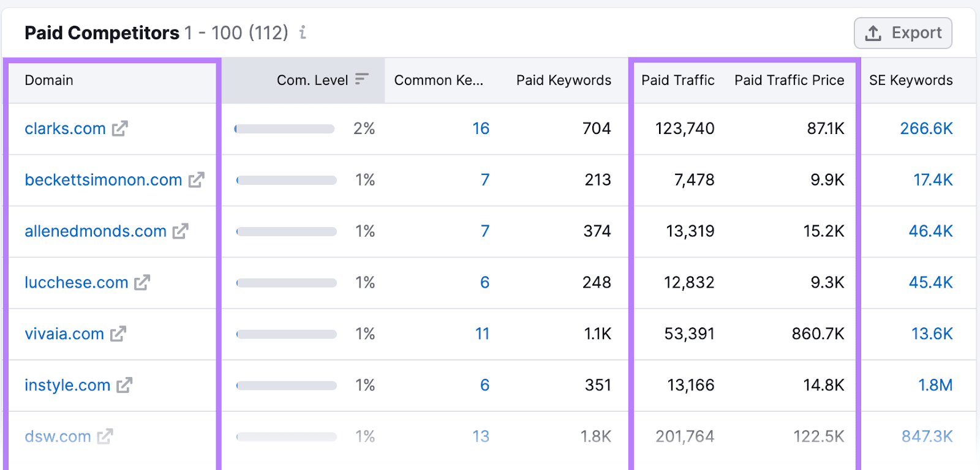Sort by Paid Keywords column header

[x=563, y=80]
